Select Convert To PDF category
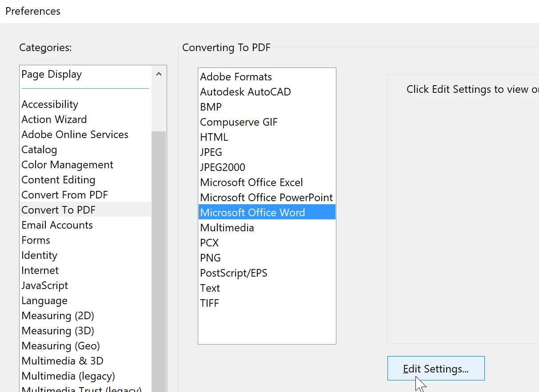The height and width of the screenshot is (392, 539). tap(86, 210)
